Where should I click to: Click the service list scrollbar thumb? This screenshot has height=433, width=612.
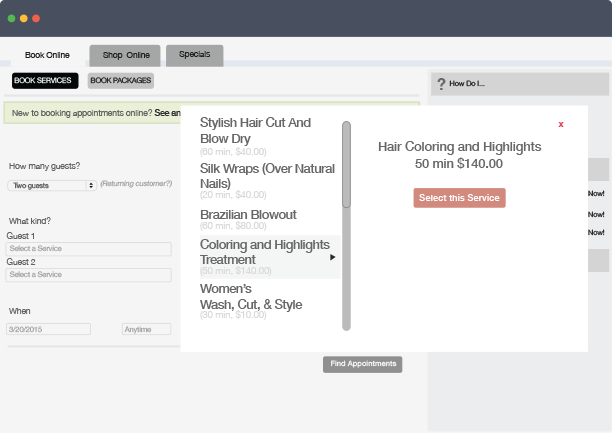346,165
